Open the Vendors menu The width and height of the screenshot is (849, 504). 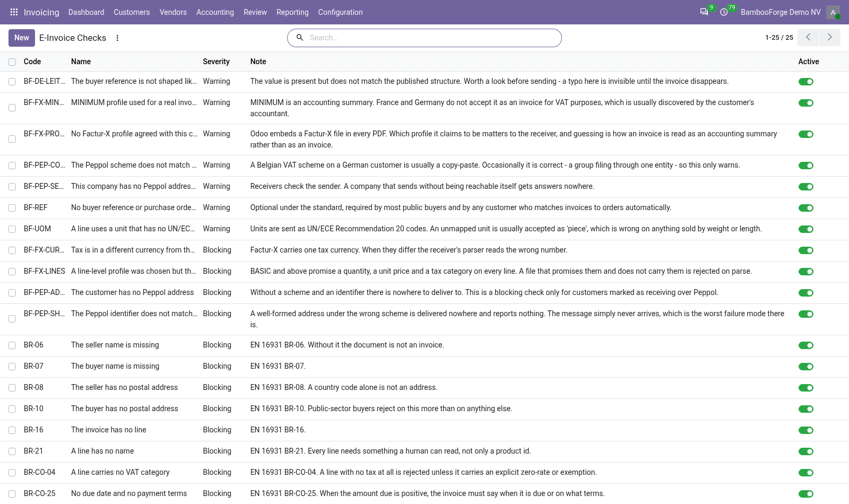pos(173,12)
